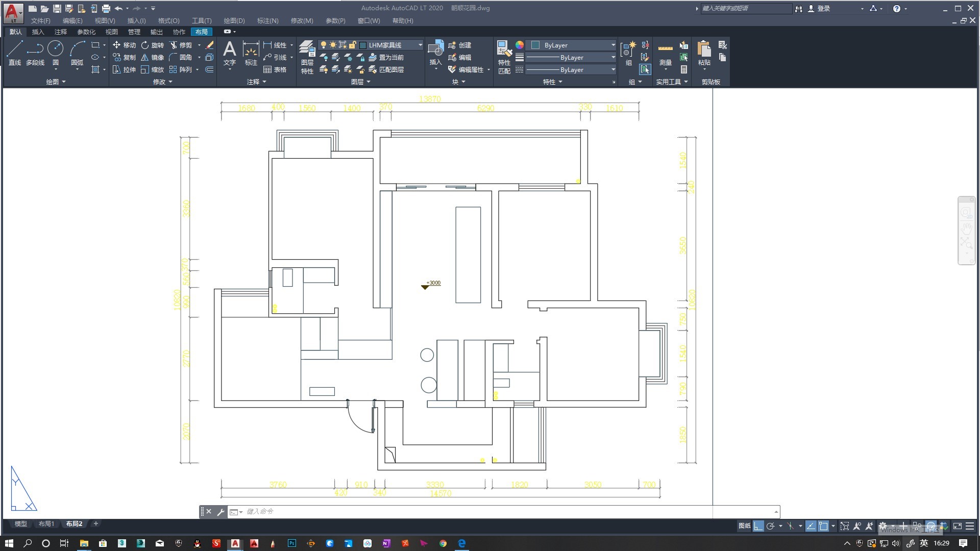980x551 pixels.
Task: Insert a Table (表格)
Action: pos(275,69)
